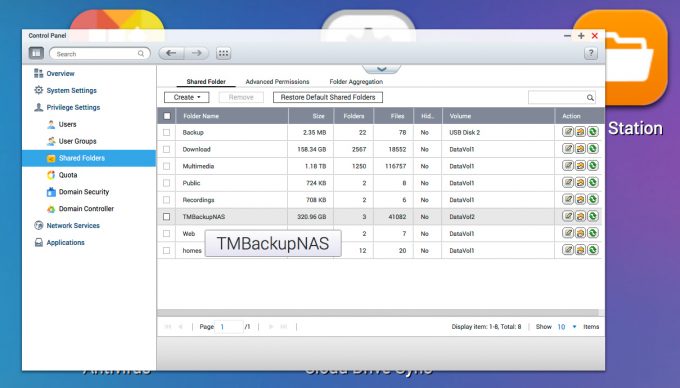This screenshot has width=680, height=388.
Task: Tick the Public folder checkbox
Action: click(x=167, y=183)
